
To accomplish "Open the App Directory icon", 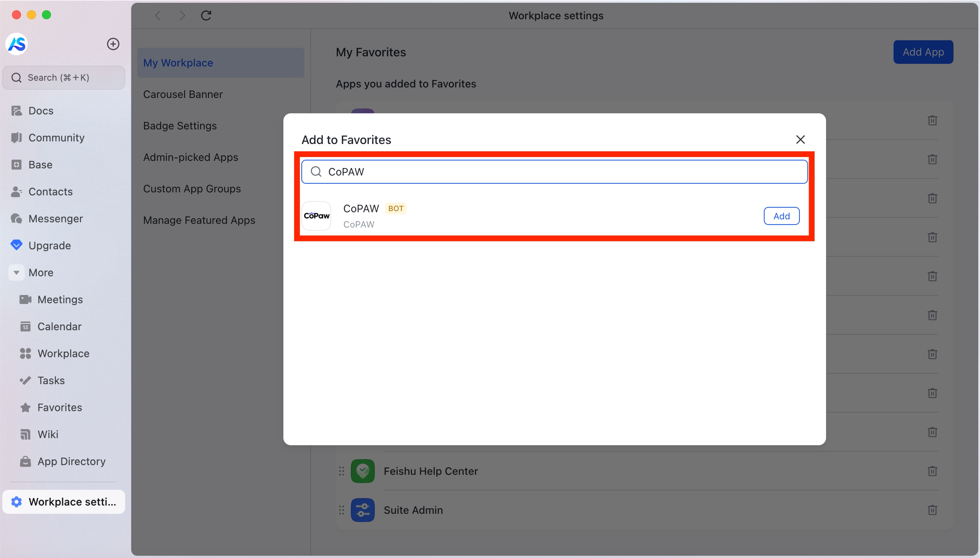I will pos(25,461).
